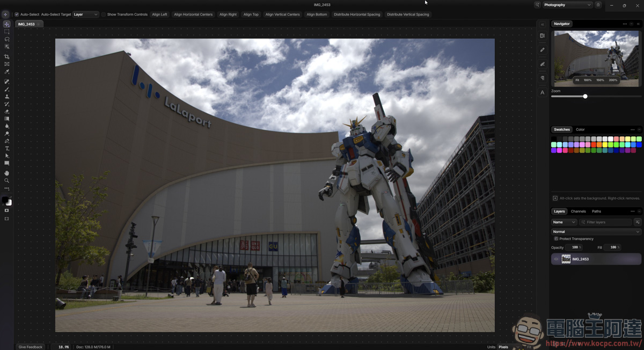This screenshot has width=644, height=350.
Task: Select the Swatches tab
Action: coord(562,129)
